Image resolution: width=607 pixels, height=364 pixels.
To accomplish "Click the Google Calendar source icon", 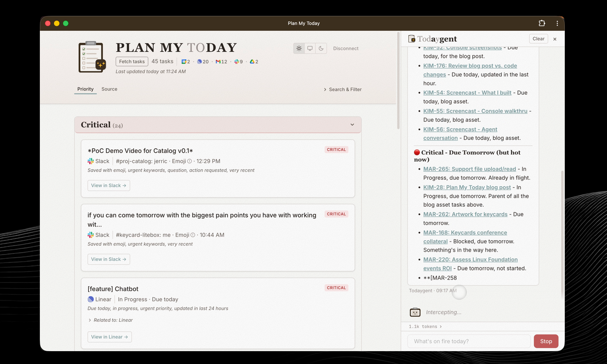I will pyautogui.click(x=184, y=62).
